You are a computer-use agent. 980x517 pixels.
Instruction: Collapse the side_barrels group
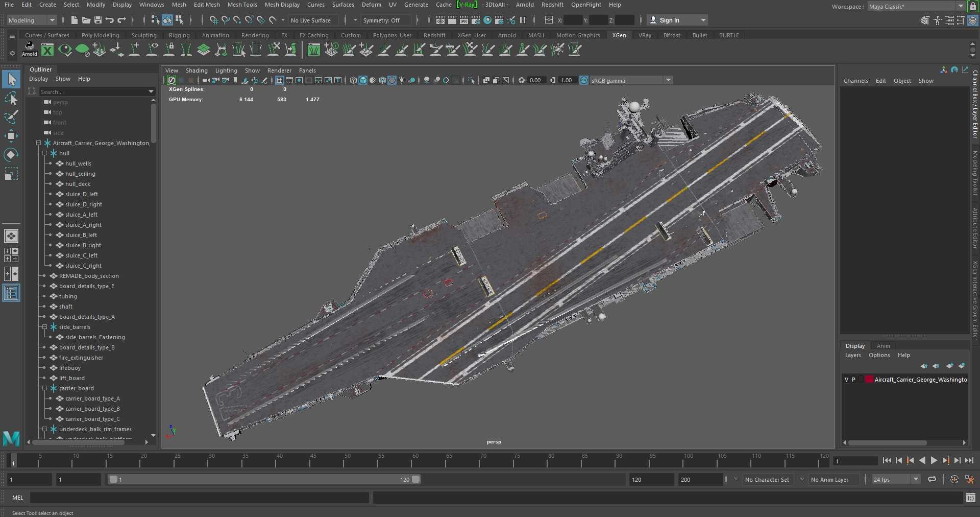pos(44,327)
